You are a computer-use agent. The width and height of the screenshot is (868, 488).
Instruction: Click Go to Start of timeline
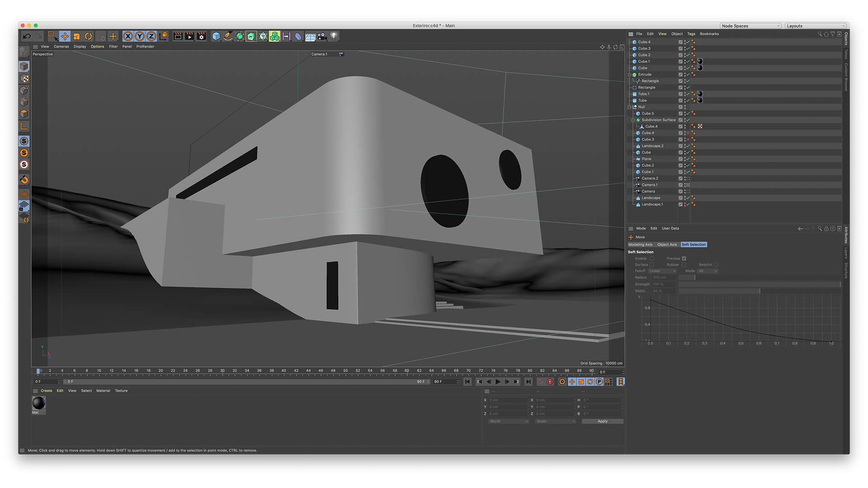467,382
